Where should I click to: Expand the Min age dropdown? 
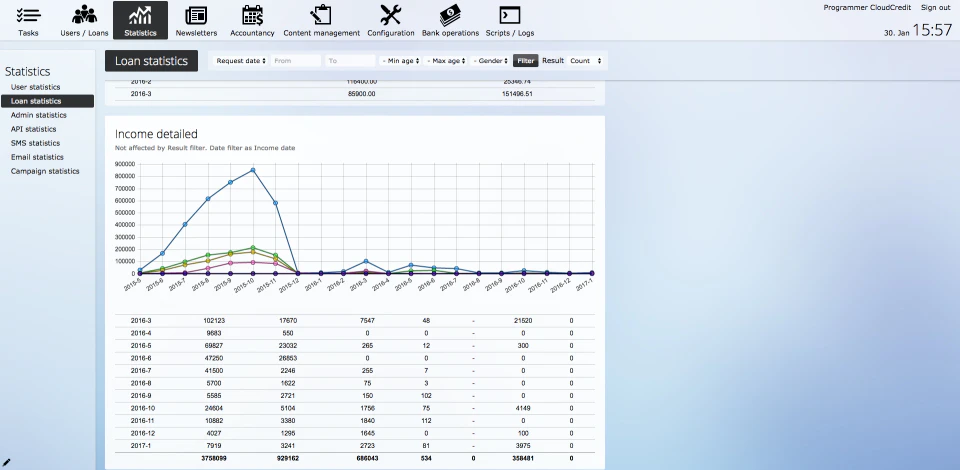(x=400, y=61)
